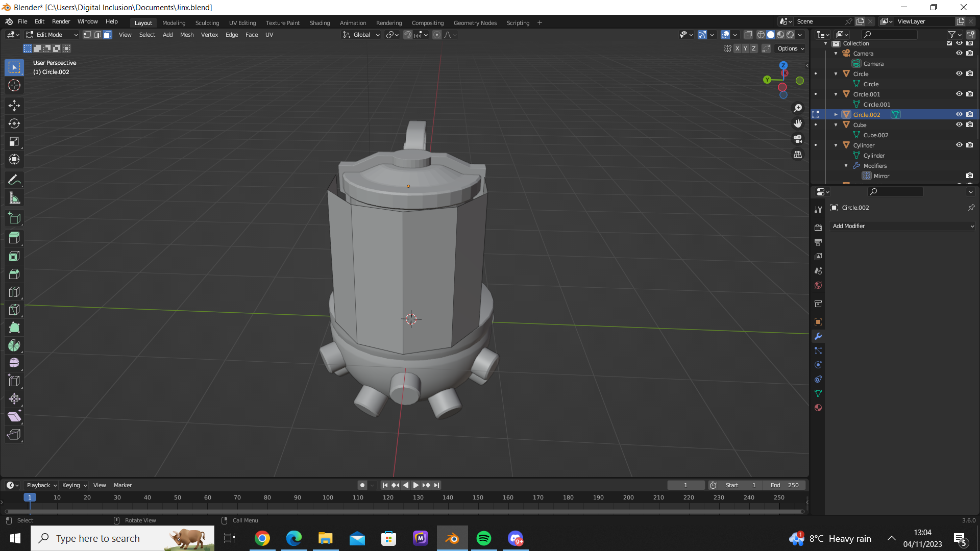
Task: Click Play animation button
Action: [x=415, y=485]
